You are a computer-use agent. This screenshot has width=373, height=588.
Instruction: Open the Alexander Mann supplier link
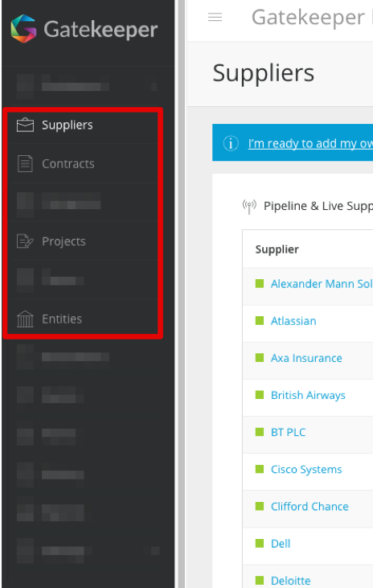click(322, 284)
